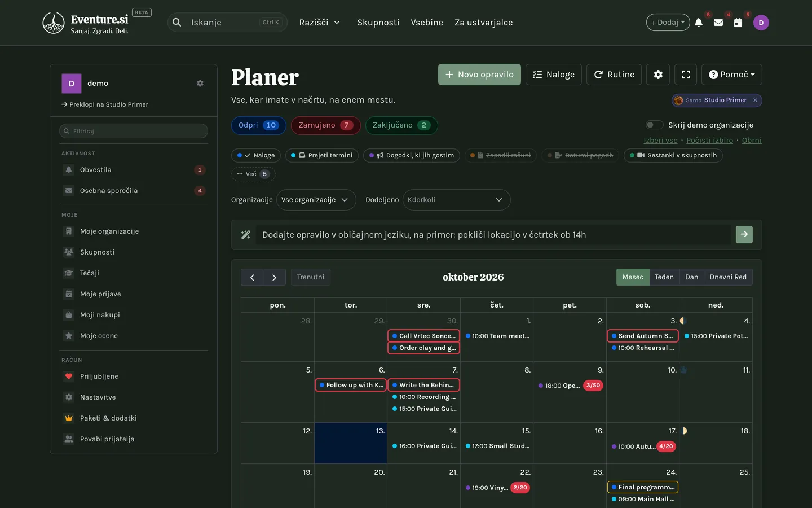Open the messages envelope icon in header
This screenshot has height=508, width=812.
718,23
